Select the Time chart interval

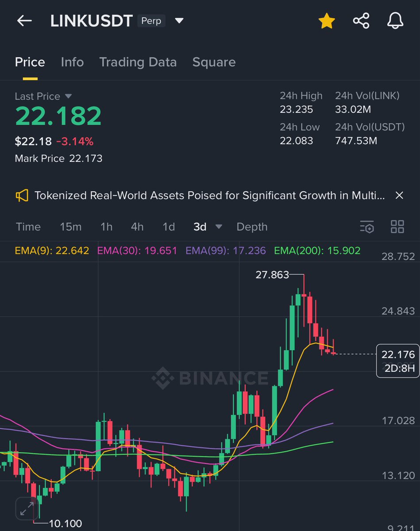[x=28, y=227]
